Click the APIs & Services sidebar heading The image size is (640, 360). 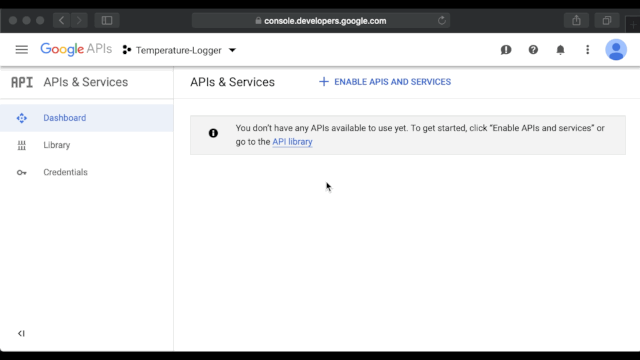click(86, 82)
